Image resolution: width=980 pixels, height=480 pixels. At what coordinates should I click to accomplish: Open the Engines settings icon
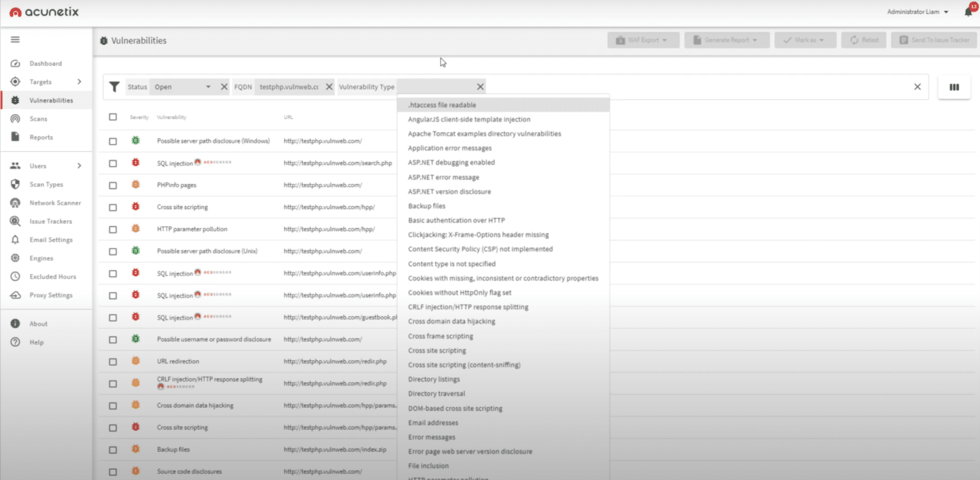pyautogui.click(x=40, y=258)
